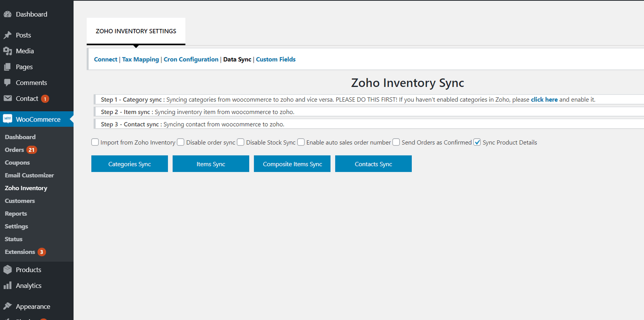Open WooCommerce Dashboard submenu item

click(20, 137)
